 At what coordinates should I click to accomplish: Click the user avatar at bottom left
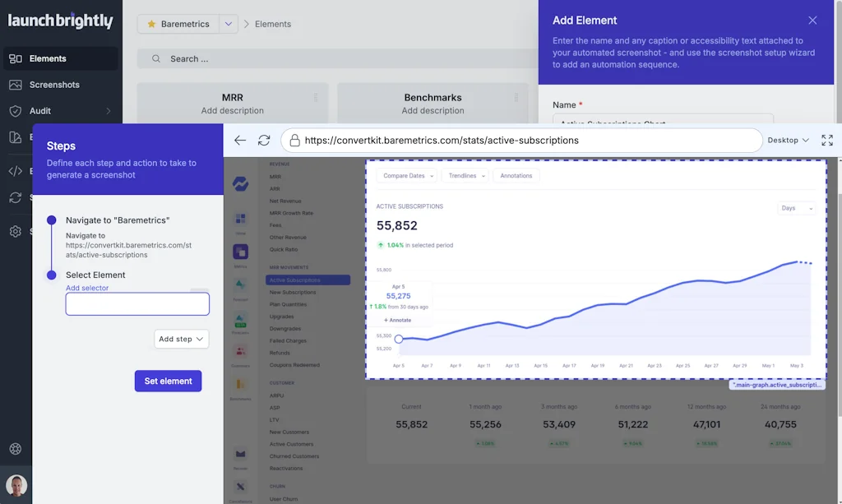tap(16, 485)
